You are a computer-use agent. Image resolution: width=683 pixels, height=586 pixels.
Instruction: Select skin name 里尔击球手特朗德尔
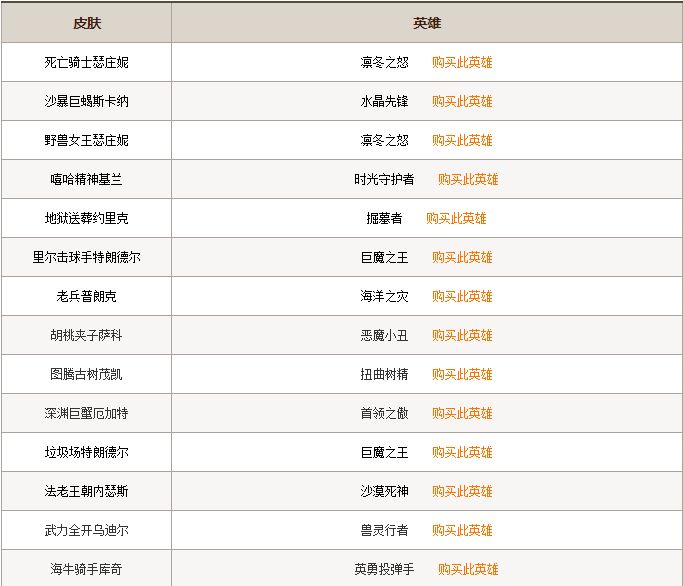click(87, 257)
